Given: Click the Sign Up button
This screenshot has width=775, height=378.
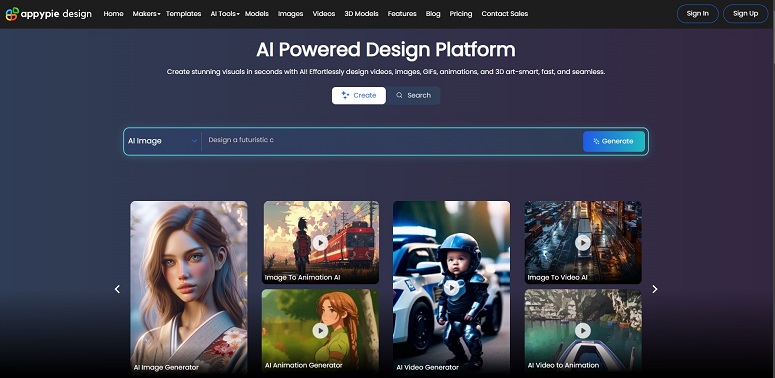Looking at the screenshot, I should point(745,14).
